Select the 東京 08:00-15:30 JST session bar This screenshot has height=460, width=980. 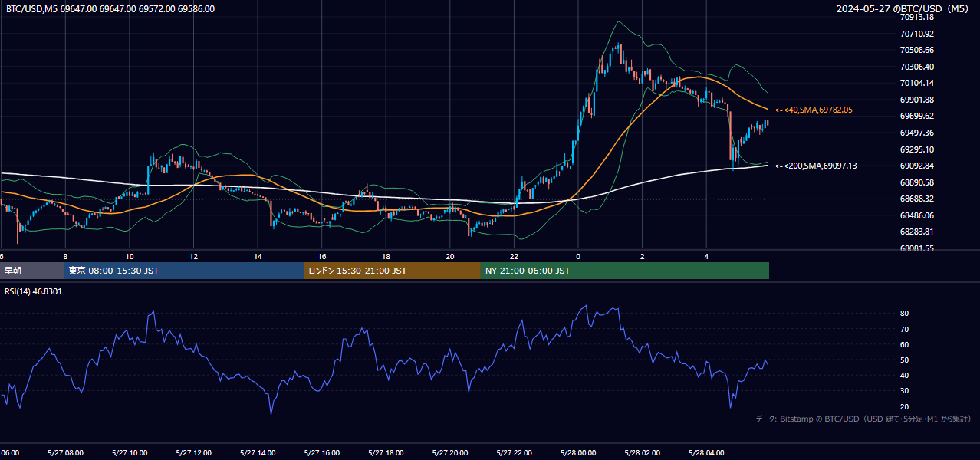tap(184, 271)
